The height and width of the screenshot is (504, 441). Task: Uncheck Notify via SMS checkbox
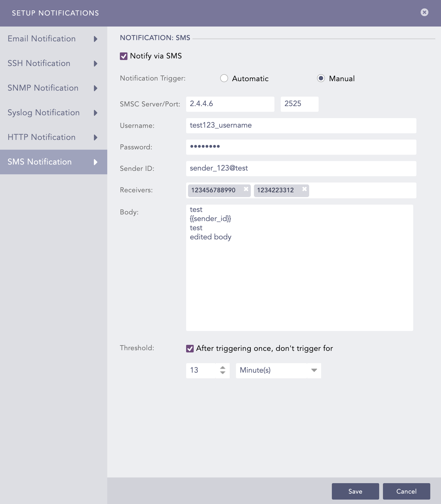(x=124, y=56)
